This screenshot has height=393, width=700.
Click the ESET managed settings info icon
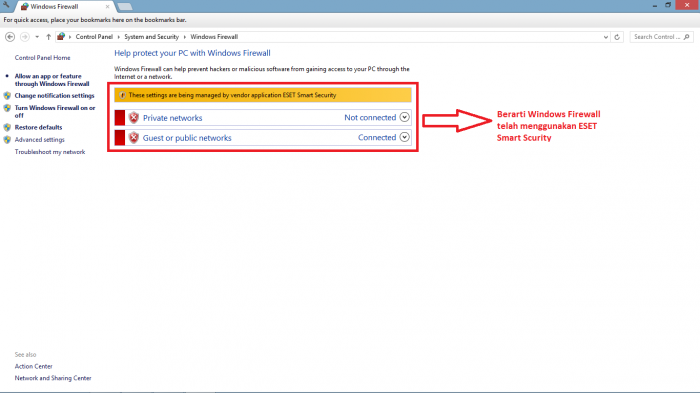[x=122, y=95]
